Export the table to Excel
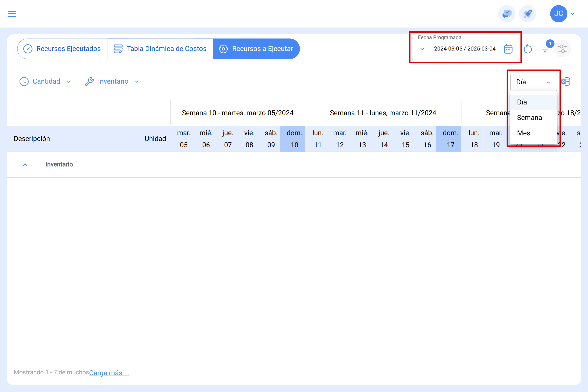The image size is (588, 392). pos(565,81)
